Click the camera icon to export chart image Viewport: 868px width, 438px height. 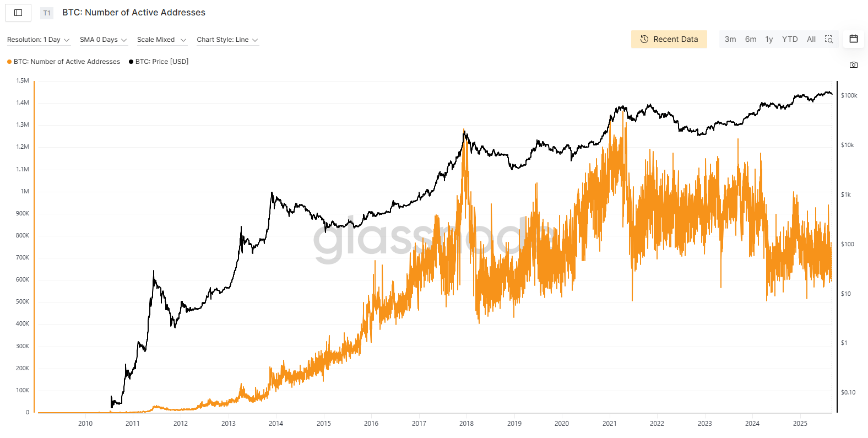click(x=853, y=64)
